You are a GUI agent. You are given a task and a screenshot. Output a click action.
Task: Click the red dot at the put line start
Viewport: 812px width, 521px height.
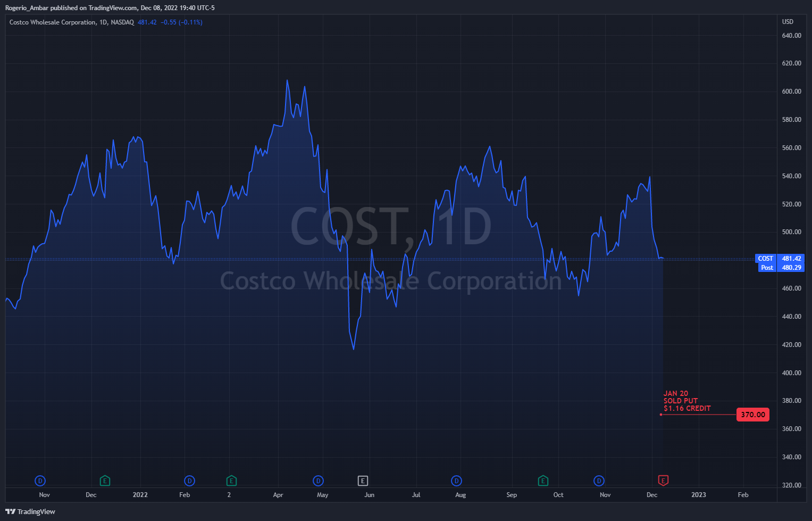point(661,415)
